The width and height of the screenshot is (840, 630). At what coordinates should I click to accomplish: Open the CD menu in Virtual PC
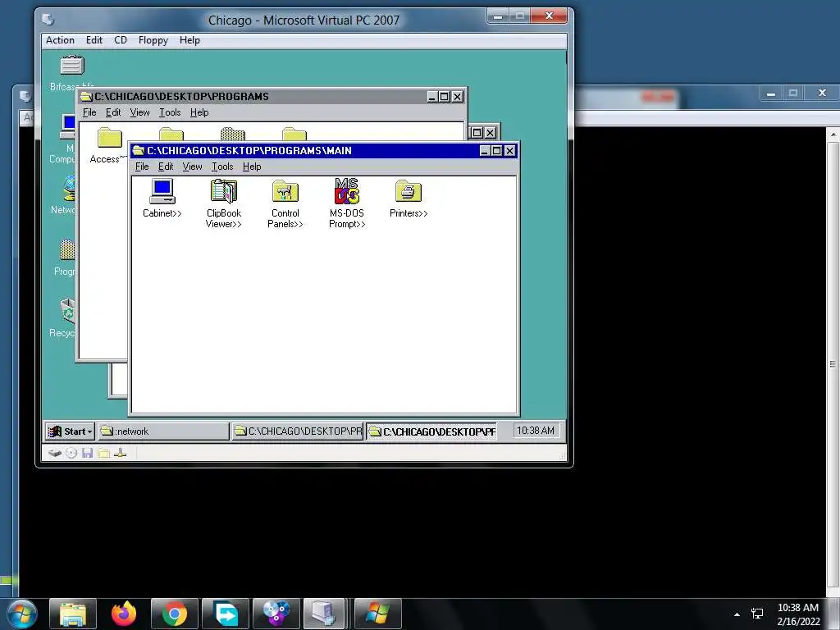pos(121,40)
